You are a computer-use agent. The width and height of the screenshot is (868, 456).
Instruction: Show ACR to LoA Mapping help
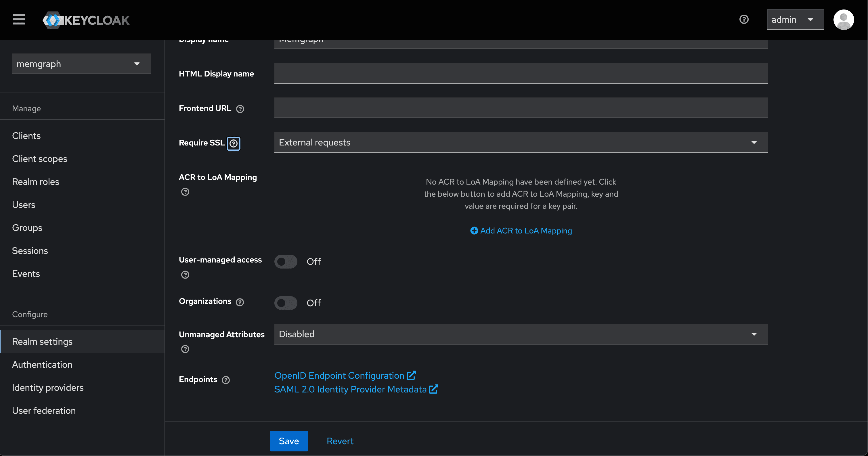pos(185,192)
